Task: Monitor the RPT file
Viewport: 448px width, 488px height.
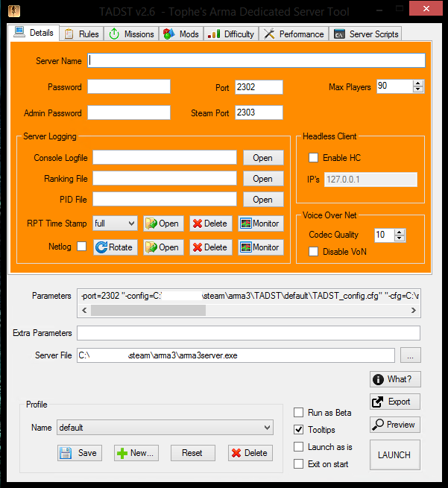Action: [x=261, y=224]
